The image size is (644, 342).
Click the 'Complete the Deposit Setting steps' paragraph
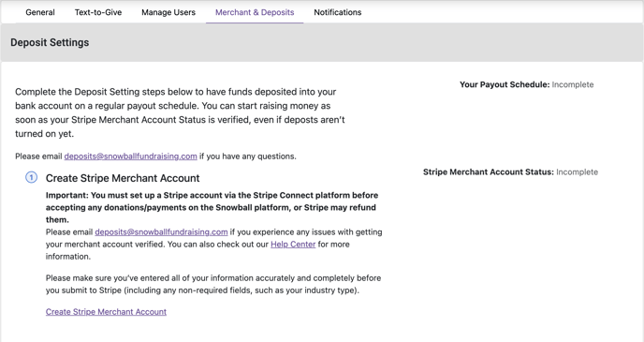[180, 112]
